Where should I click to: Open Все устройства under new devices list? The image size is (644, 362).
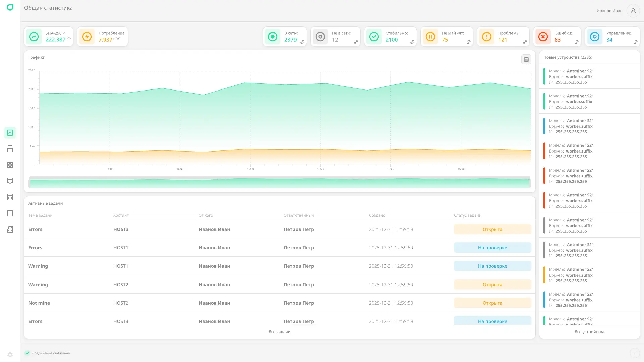click(x=589, y=331)
